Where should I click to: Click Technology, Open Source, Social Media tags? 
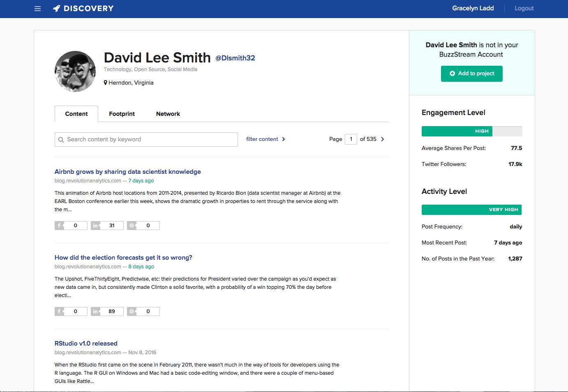(x=150, y=69)
